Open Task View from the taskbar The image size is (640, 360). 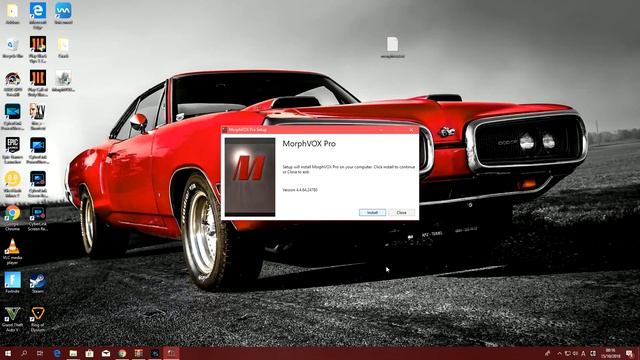pyautogui.click(x=40, y=353)
